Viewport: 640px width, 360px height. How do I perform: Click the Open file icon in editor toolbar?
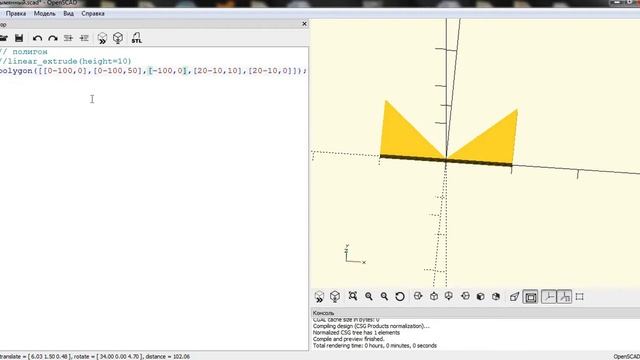tap(4, 38)
